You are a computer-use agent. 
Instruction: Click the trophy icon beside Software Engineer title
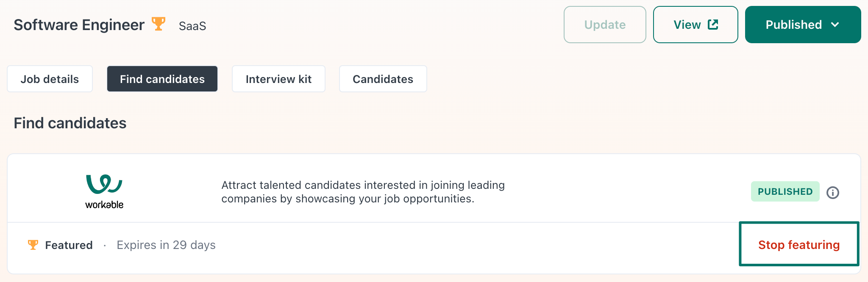pos(159,24)
